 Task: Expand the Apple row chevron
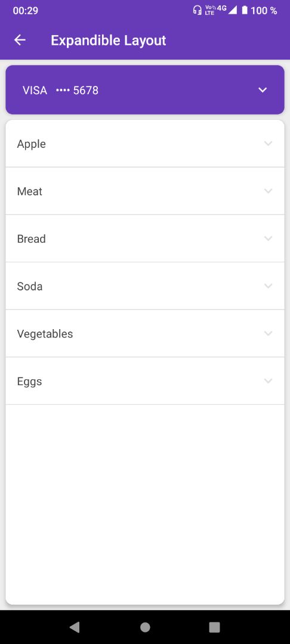point(269,143)
